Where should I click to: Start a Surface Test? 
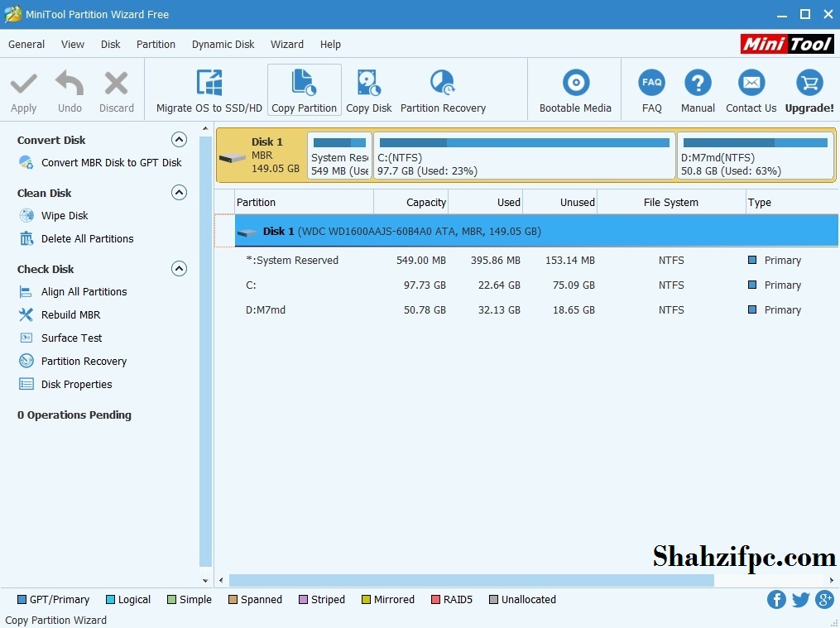[72, 338]
